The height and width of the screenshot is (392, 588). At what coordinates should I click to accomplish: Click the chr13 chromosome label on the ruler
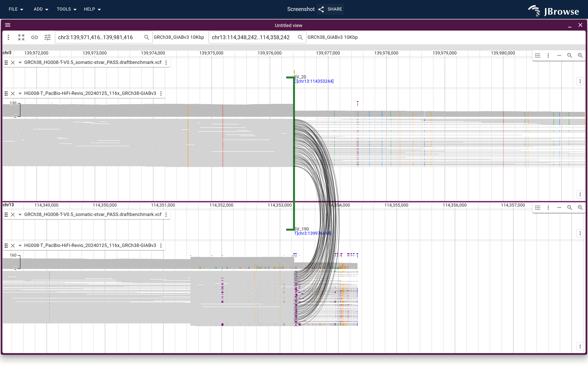point(8,205)
